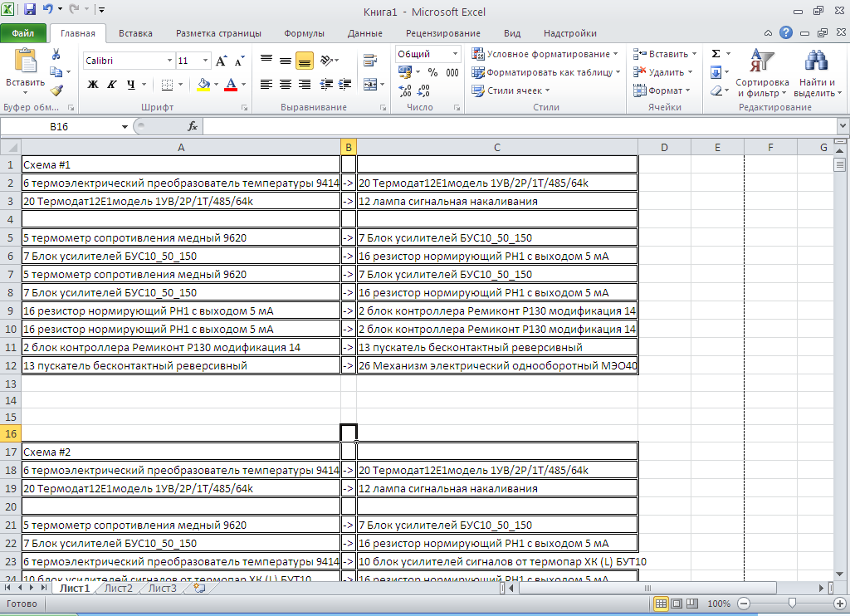This screenshot has height=616, width=850.
Task: Select column C header
Action: tap(497, 147)
